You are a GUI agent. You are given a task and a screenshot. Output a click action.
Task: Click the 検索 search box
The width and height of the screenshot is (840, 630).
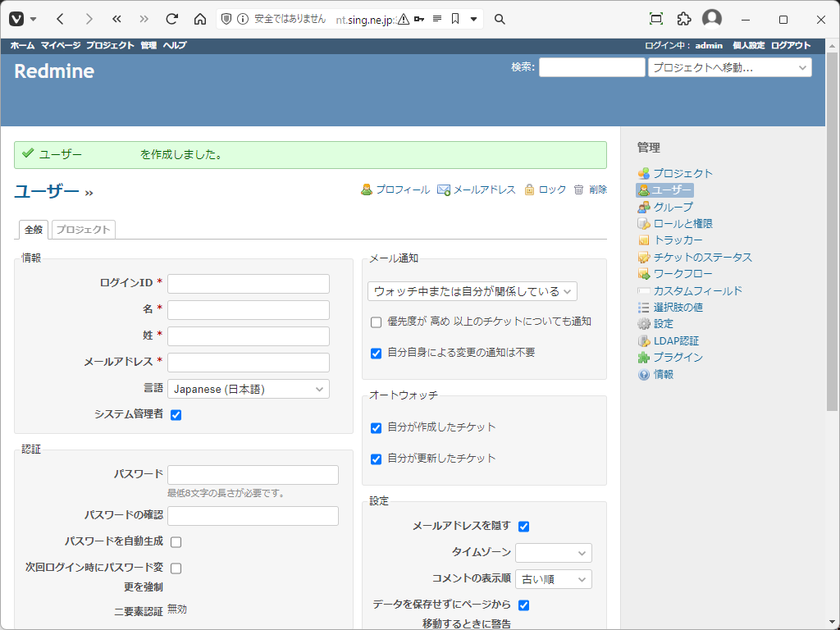pyautogui.click(x=592, y=67)
